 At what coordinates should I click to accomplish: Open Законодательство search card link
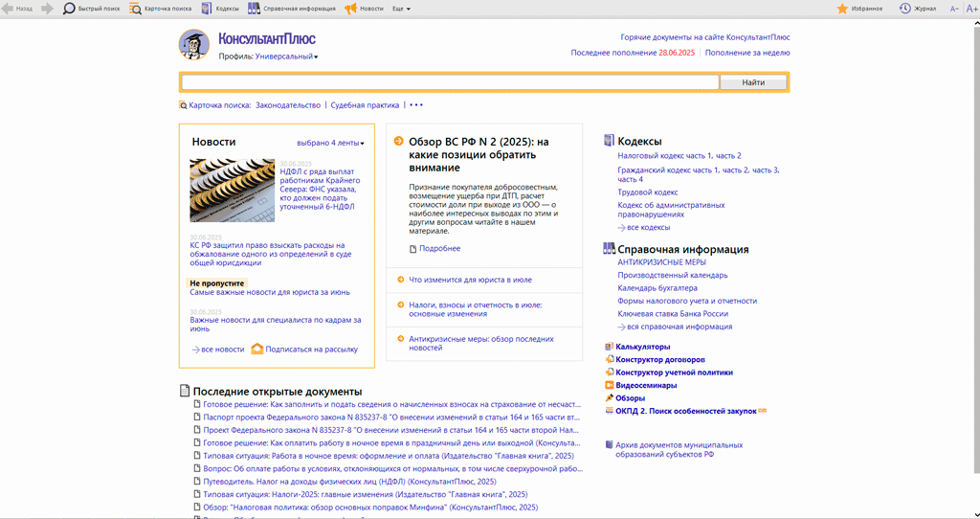[288, 105]
